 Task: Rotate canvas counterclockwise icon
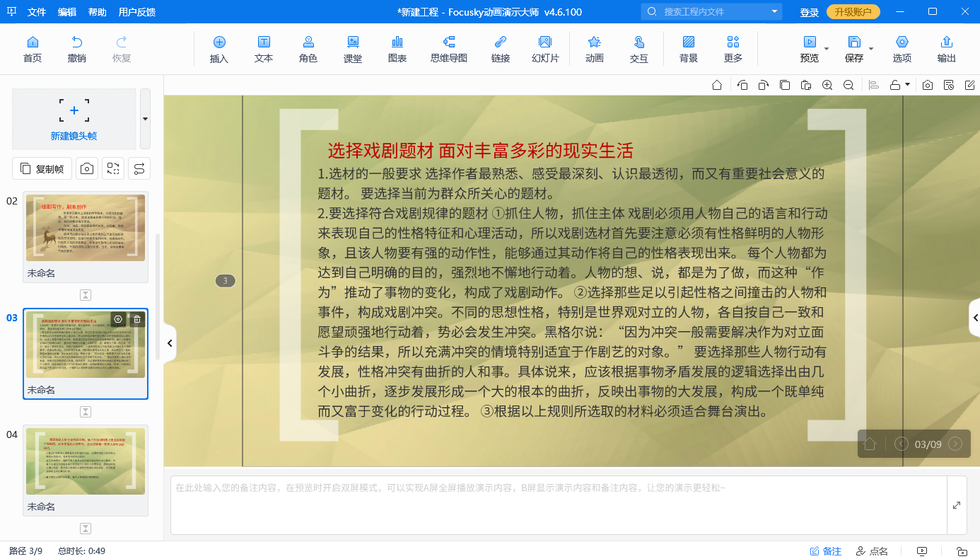pyautogui.click(x=742, y=85)
